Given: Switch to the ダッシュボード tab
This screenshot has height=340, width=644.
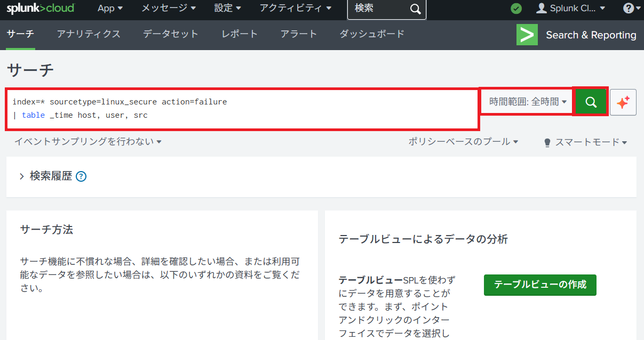Looking at the screenshot, I should (371, 34).
